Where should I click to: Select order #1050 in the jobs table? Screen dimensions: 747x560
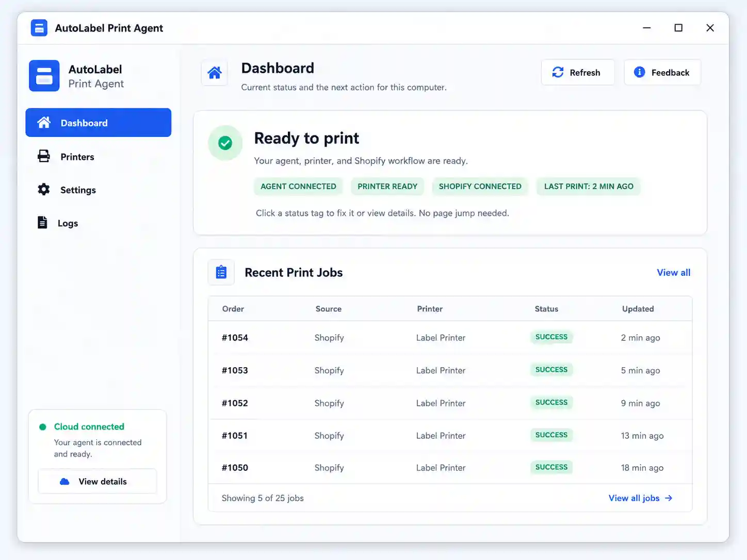(235, 468)
